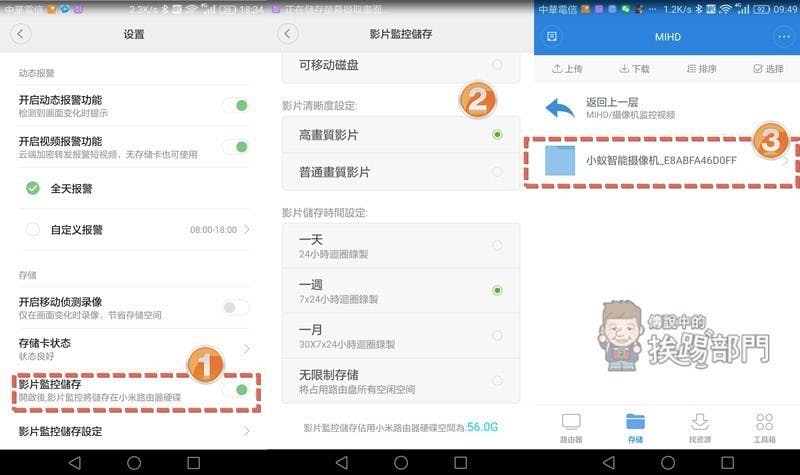Select the 可移动磁盘 radio button
The image size is (800, 475).
tap(497, 64)
